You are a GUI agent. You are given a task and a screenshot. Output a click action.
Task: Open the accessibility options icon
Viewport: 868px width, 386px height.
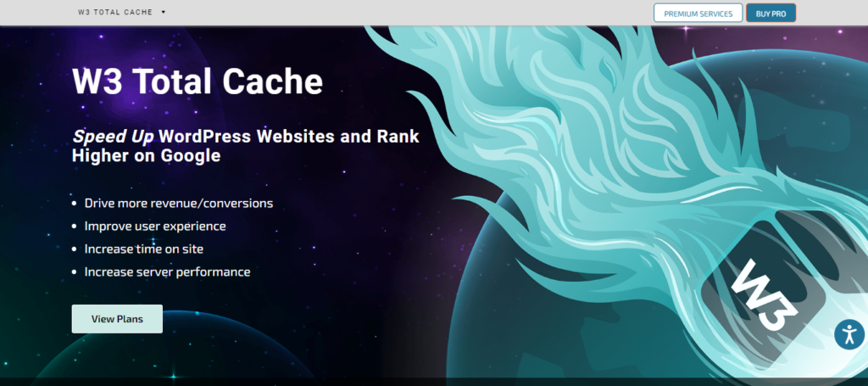849,333
